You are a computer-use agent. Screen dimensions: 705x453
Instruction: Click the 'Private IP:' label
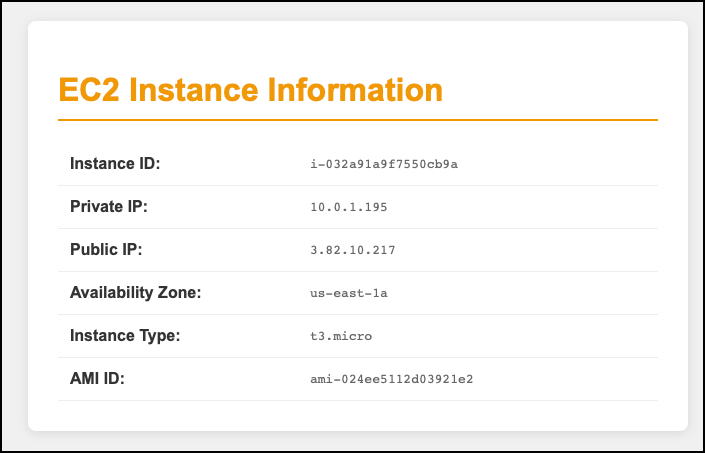(109, 207)
